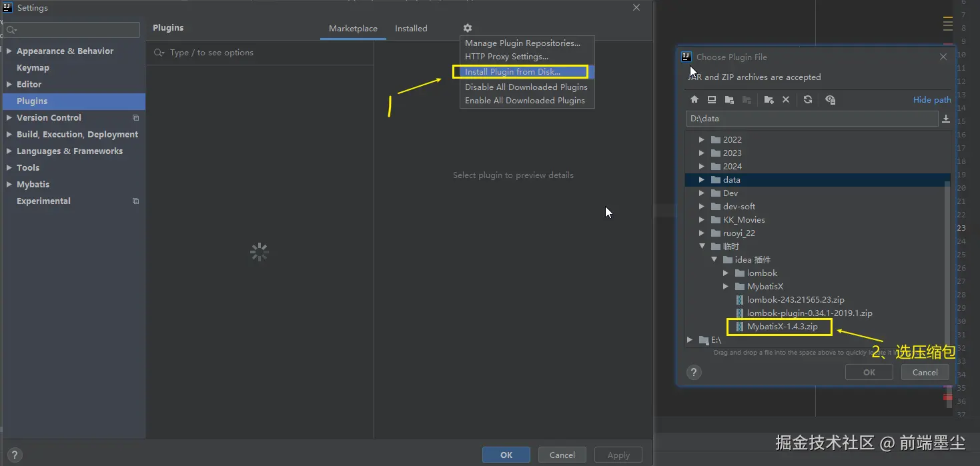The image size is (980, 466).
Task: Select the data folder row
Action: click(818, 180)
